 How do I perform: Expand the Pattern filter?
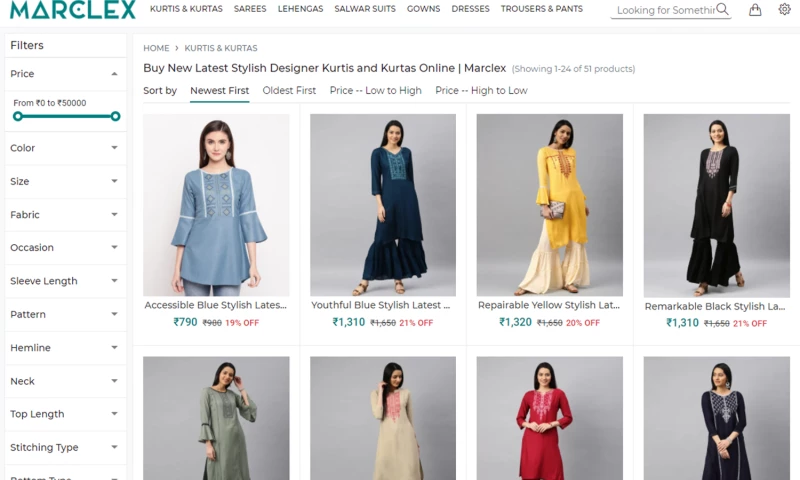click(x=65, y=314)
